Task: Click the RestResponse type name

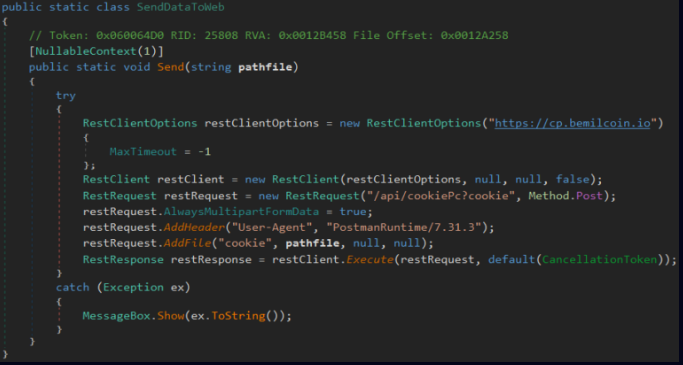Action: click(x=123, y=260)
